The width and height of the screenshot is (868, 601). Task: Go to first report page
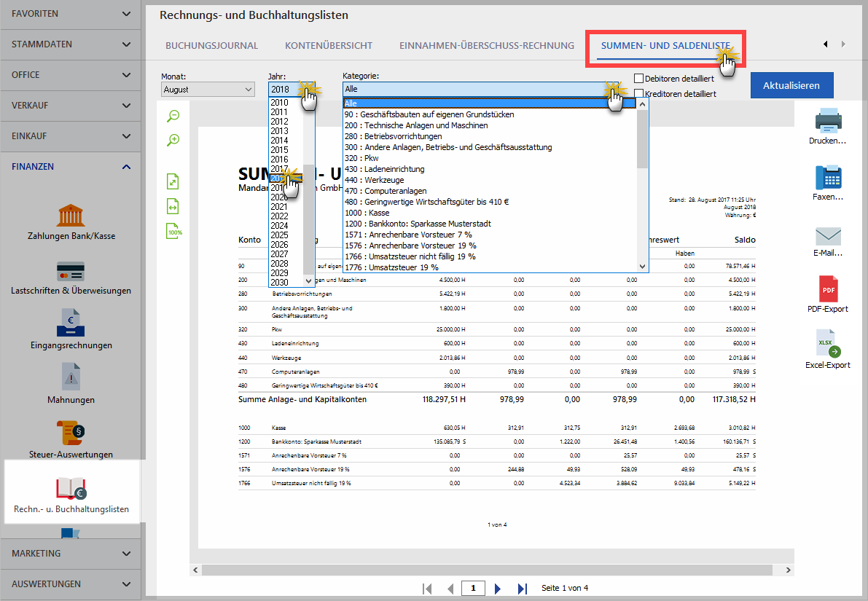point(427,589)
